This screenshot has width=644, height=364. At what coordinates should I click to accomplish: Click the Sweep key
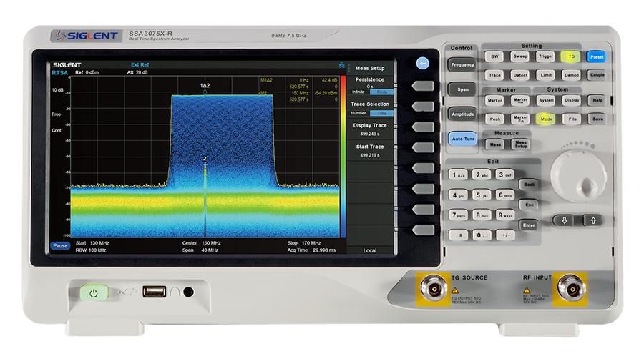(x=520, y=56)
